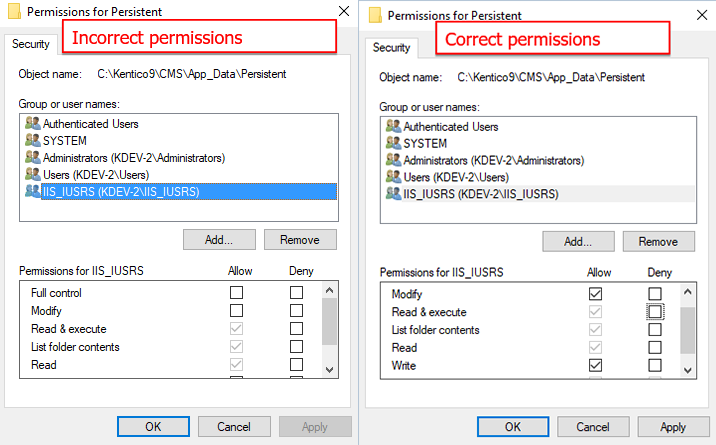Viewport: 716px width, 445px height.
Task: Select Authenticated Users group icon in left dialog
Action: click(x=32, y=123)
